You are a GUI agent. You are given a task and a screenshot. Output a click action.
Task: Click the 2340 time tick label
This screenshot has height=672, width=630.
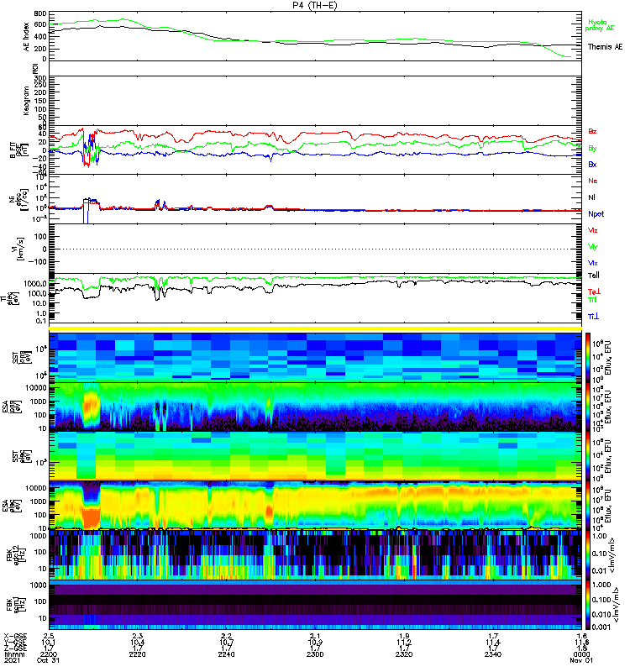click(x=493, y=654)
